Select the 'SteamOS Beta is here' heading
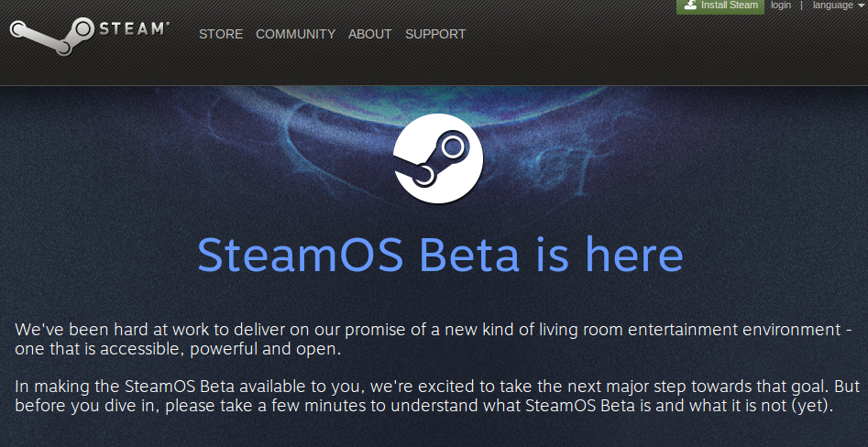Screen dimensions: 868x447 (x=440, y=255)
